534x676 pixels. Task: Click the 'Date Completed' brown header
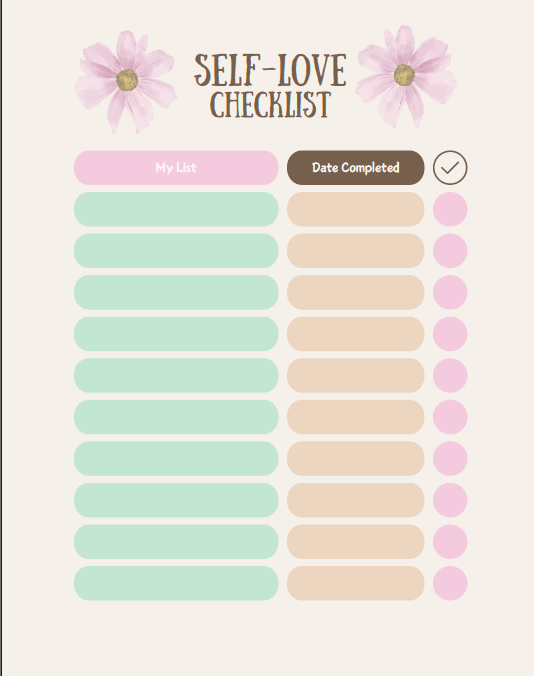click(356, 168)
